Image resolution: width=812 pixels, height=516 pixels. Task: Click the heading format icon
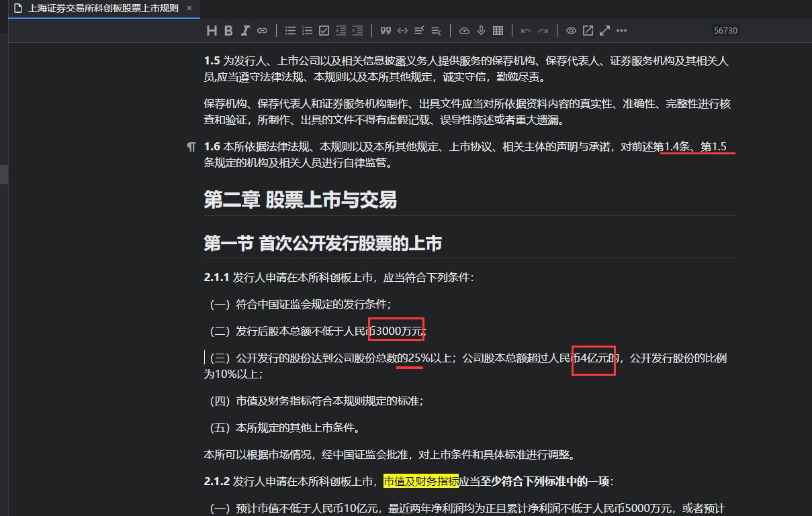tap(212, 30)
